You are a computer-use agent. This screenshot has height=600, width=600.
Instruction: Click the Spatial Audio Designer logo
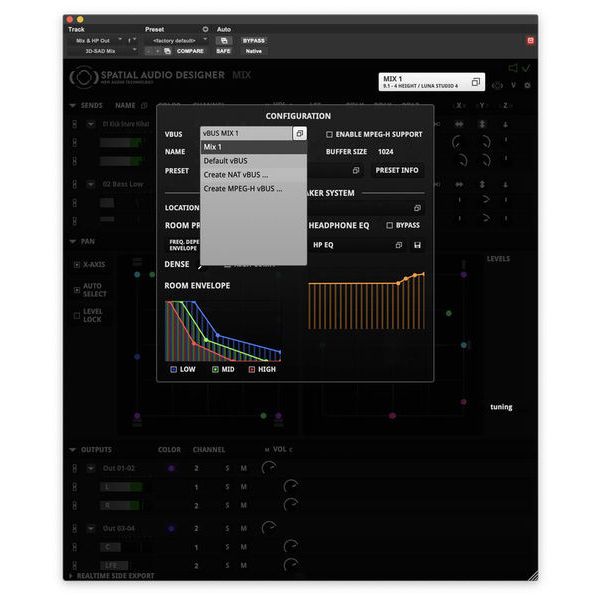click(84, 77)
